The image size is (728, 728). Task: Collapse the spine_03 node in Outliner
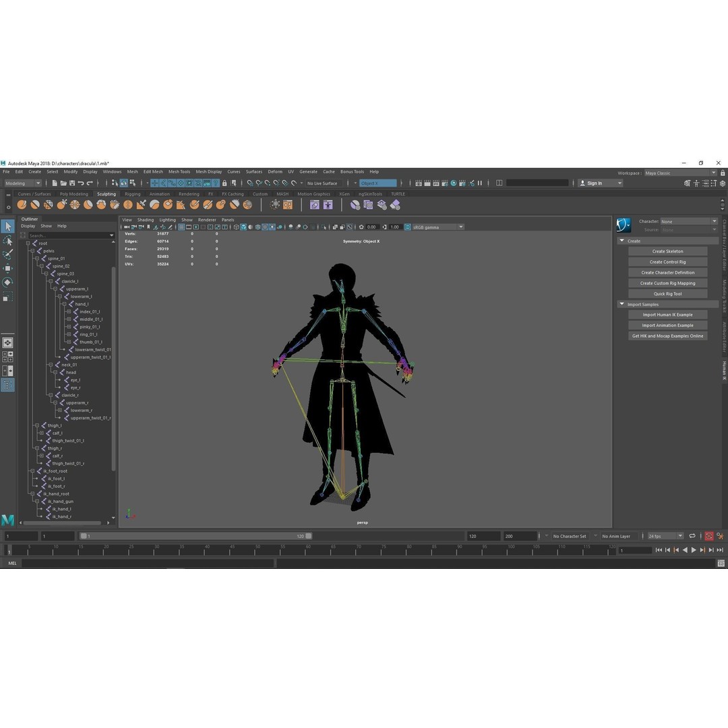click(46, 274)
